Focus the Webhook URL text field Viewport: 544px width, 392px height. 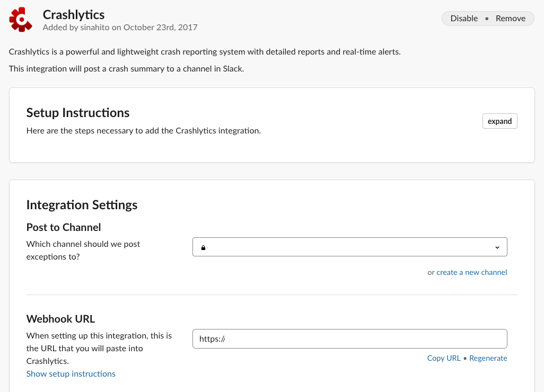(x=349, y=339)
